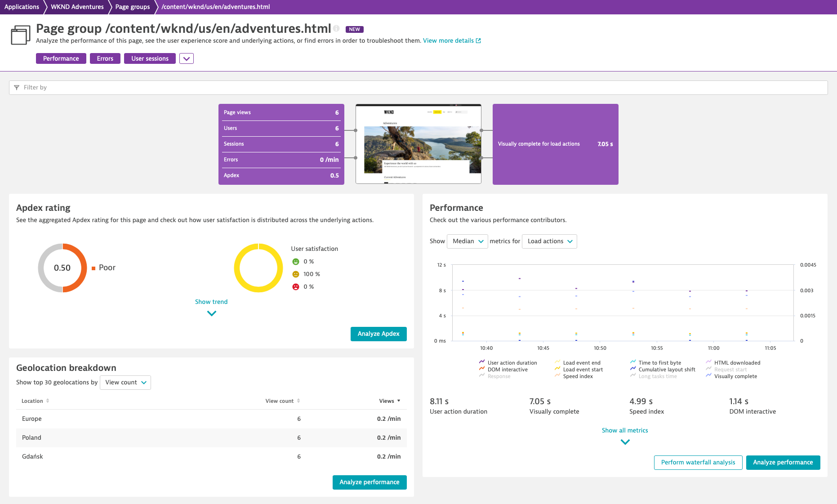Click the yellow tolerating face in User satisfaction

click(x=296, y=274)
